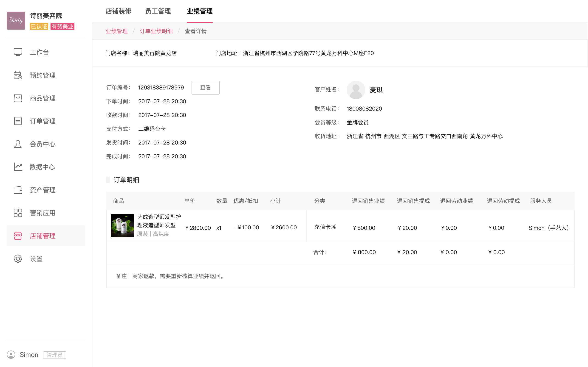Image resolution: width=588 pixels, height=367 pixels.
Task: Switch to the 员工管理 tab
Action: [158, 11]
